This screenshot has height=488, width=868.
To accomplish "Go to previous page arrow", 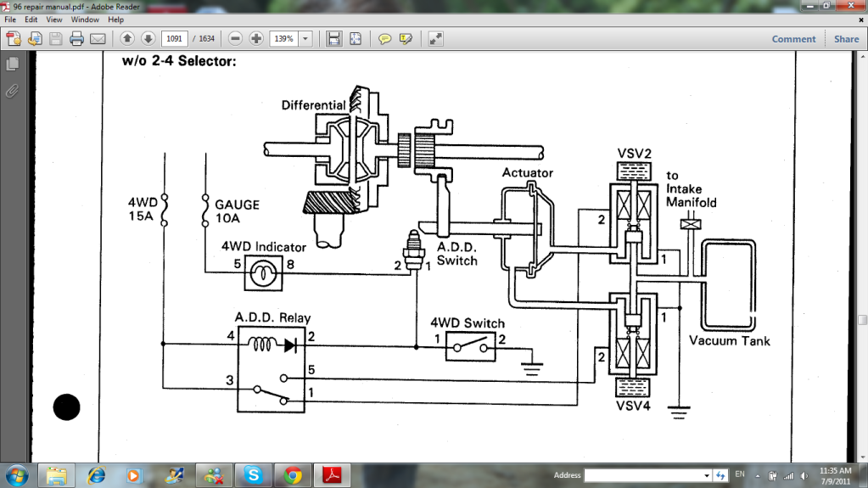I will click(127, 39).
